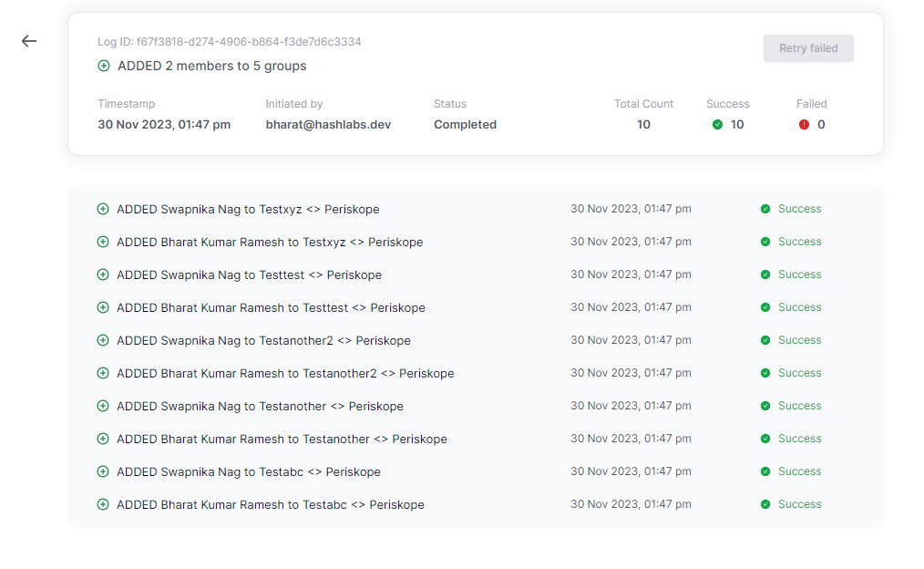The height and width of the screenshot is (569, 924).
Task: Select the Log ID f67f3818 text
Action: [230, 42]
